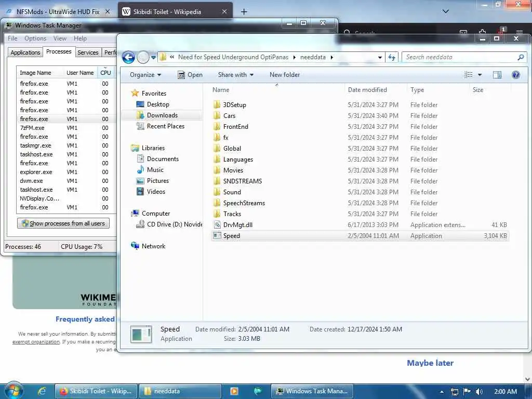The width and height of the screenshot is (532, 399).
Task: Open the Organize dropdown menu
Action: [145, 75]
